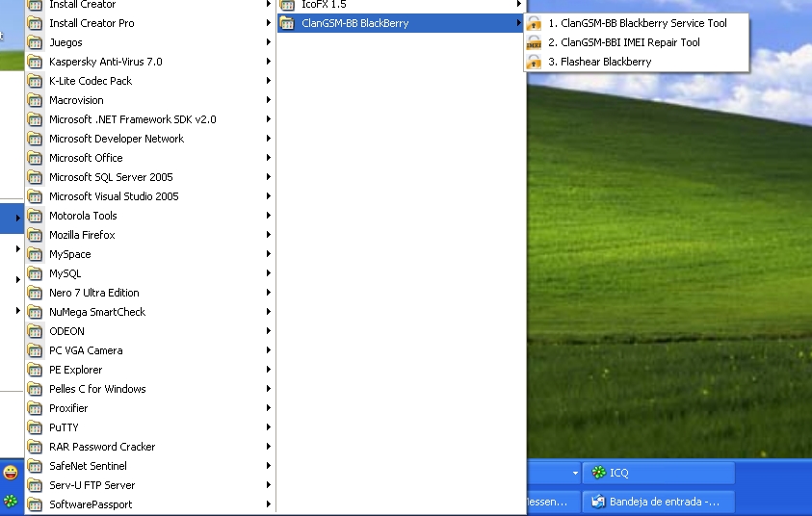Viewport: 812px width, 516px height.
Task: Expand the Mozilla Firefox submenu arrow
Action: pyautogui.click(x=268, y=235)
